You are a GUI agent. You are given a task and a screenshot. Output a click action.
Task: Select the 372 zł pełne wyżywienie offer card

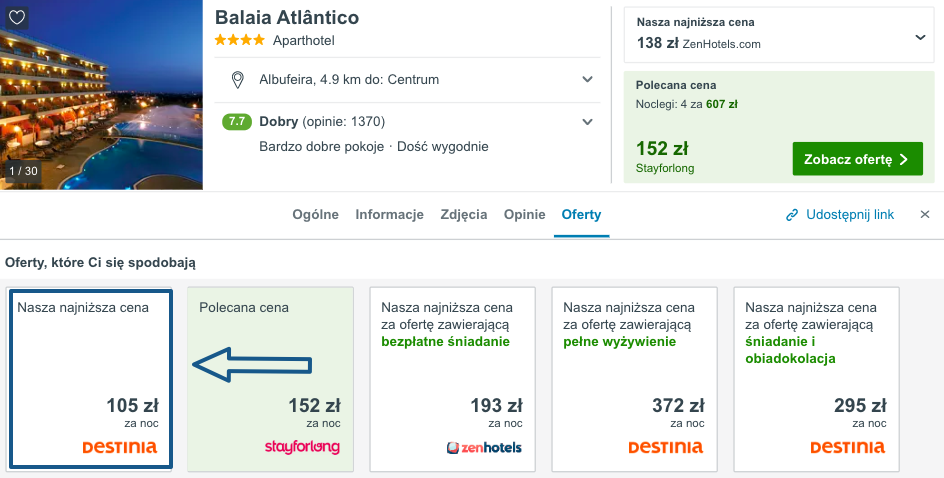pos(635,379)
